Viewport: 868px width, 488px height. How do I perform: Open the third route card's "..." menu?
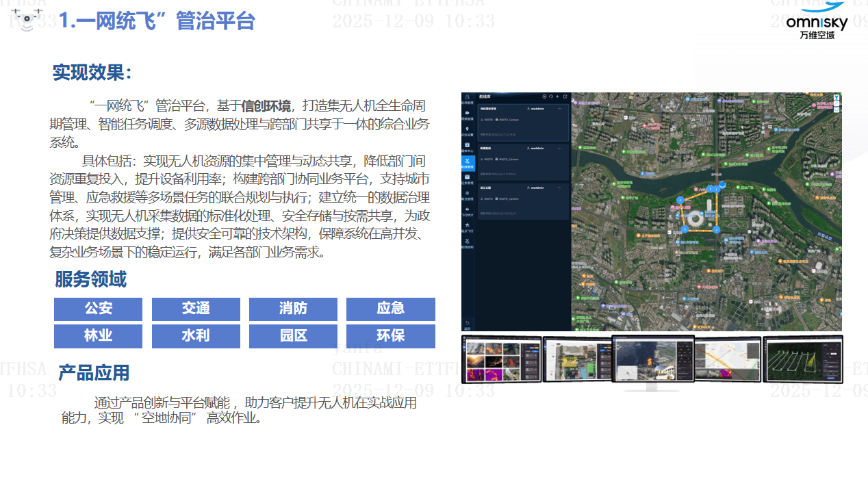coord(560,188)
